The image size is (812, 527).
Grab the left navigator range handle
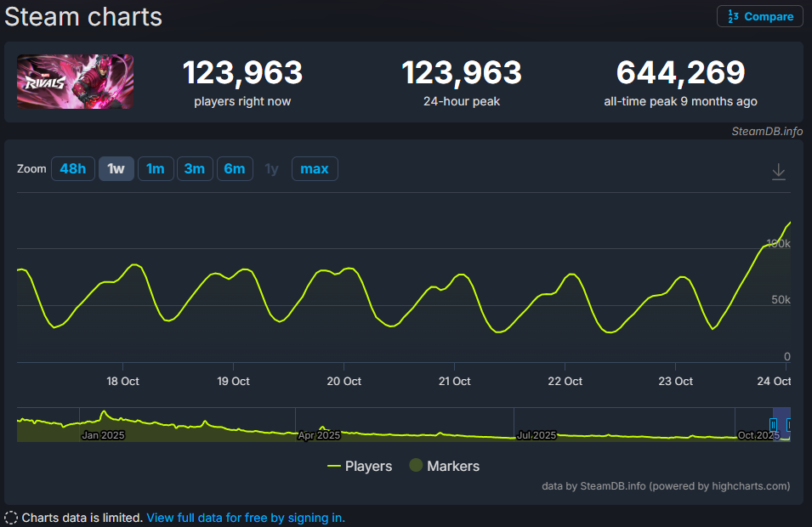pyautogui.click(x=773, y=425)
